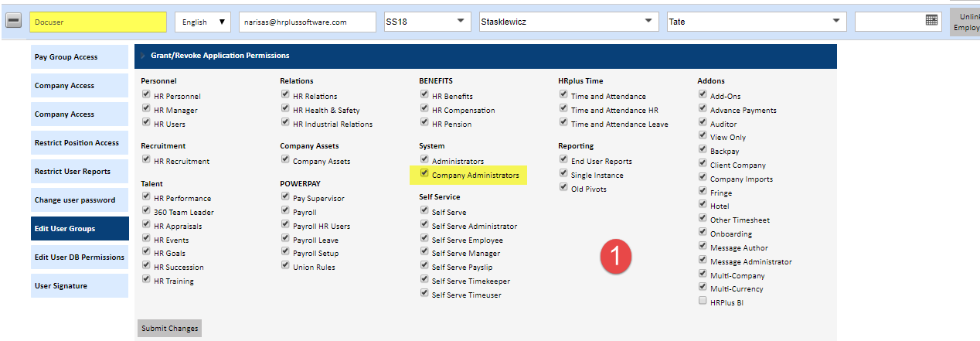Screen dimensions: 980x341
Task: Toggle the HR Recruitment checkbox
Action: (x=146, y=159)
